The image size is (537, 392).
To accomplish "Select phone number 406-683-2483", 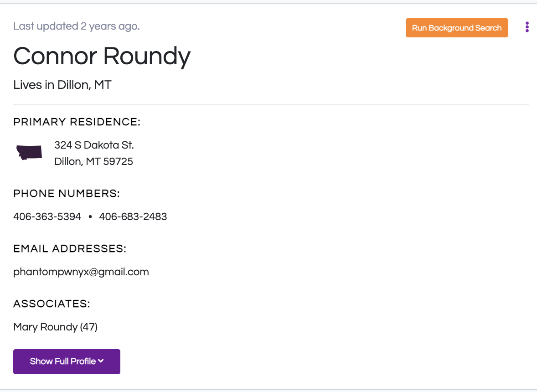I will click(133, 217).
